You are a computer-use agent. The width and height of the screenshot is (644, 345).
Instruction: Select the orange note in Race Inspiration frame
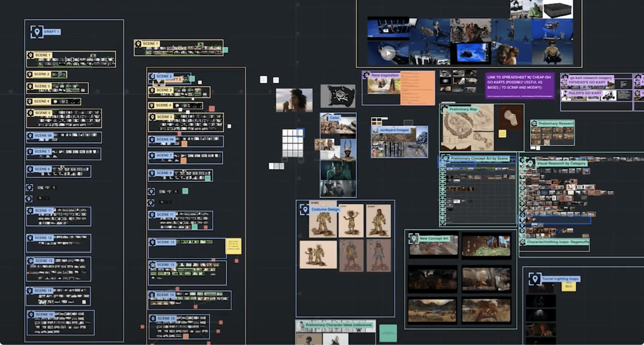417,88
